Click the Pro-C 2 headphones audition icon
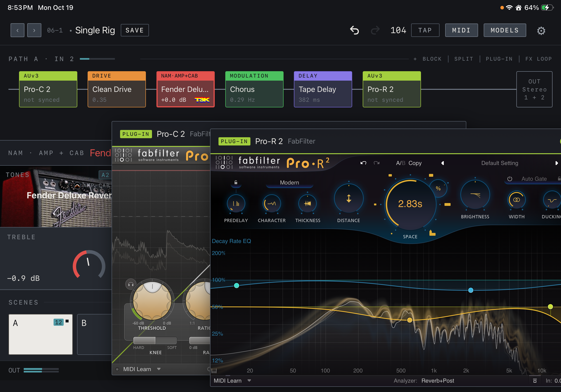 131,284
